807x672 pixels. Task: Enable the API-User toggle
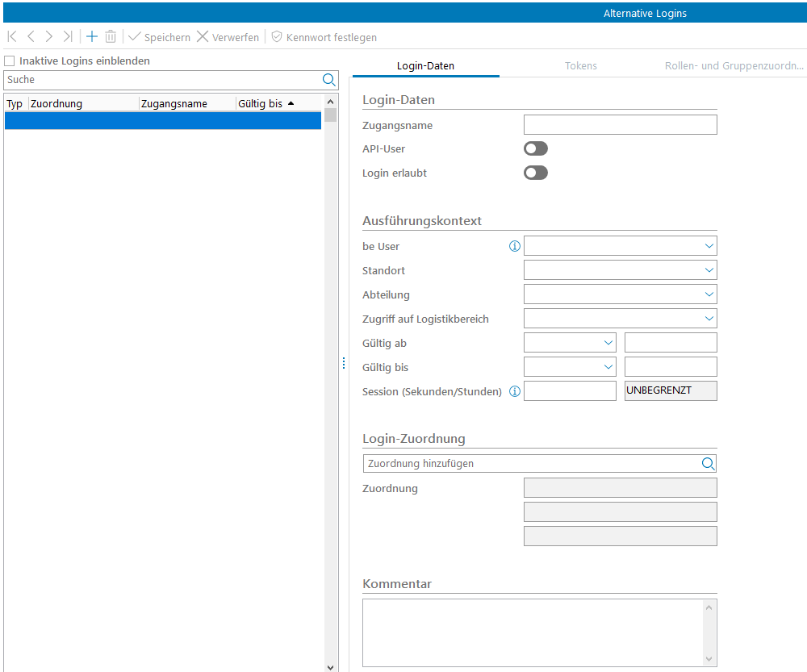pos(536,148)
